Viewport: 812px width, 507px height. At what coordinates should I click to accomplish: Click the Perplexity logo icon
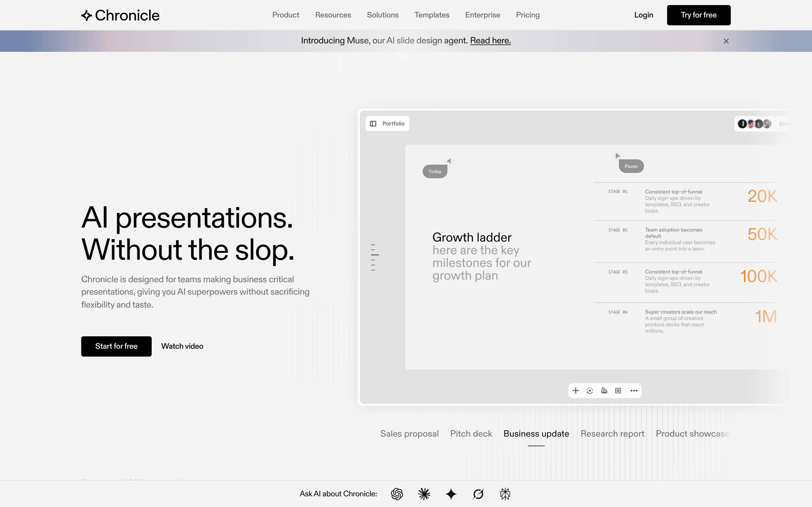click(x=505, y=493)
